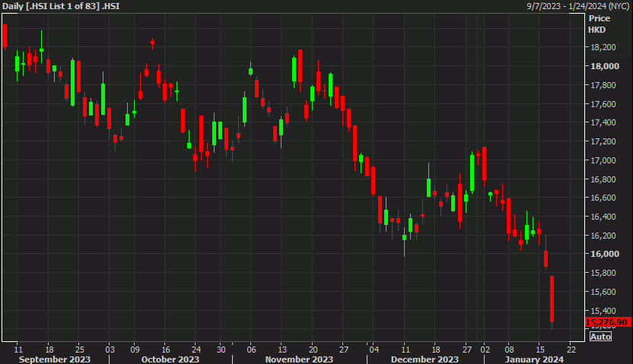This screenshot has width=633, height=364.
Task: Click the date tick 15 under January 2024
Action: tap(540, 350)
